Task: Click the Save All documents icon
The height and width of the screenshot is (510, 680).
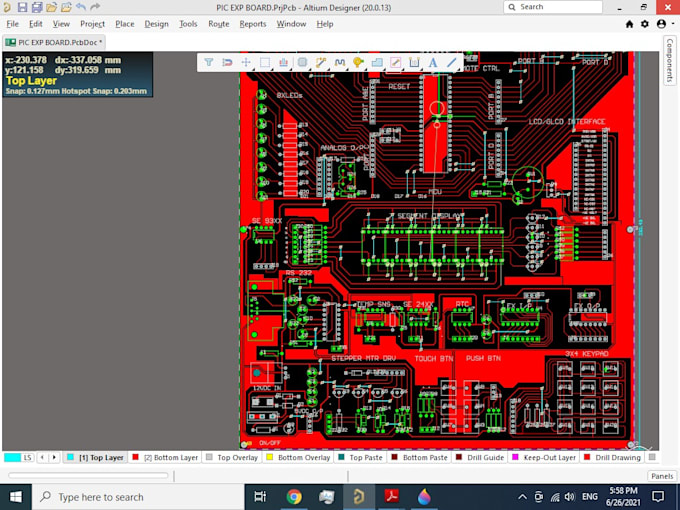Action: (x=37, y=7)
